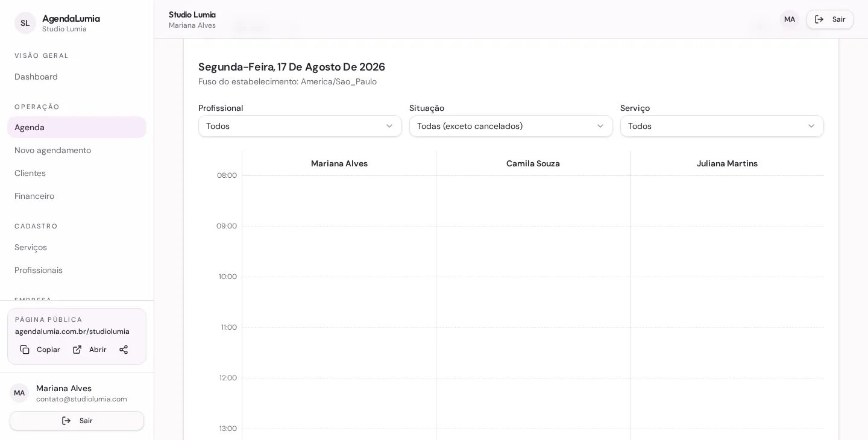The image size is (868, 440).
Task: Copy the public page link
Action: pos(40,350)
